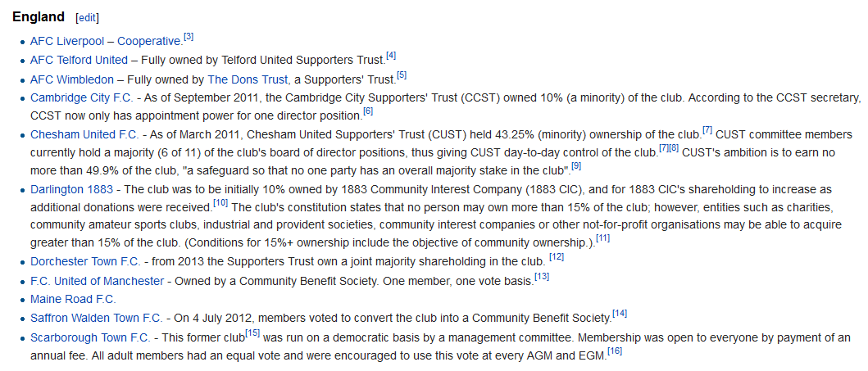This screenshot has height=371, width=868.
Task: Visit the AFC Wimbledon page link
Action: click(x=72, y=79)
